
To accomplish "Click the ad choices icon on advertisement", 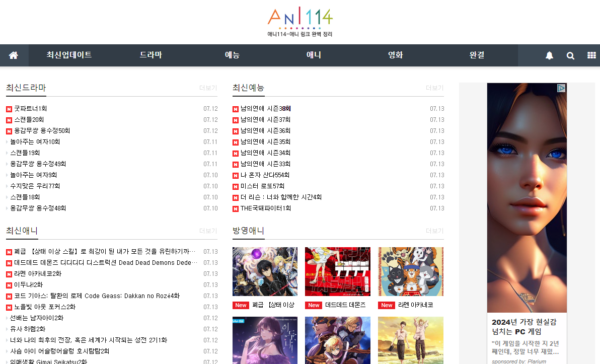I will pos(561,88).
